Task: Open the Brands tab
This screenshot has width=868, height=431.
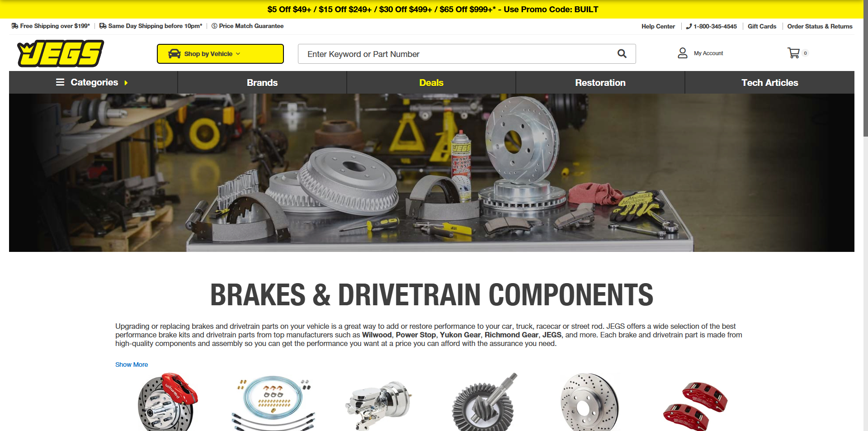Action: (x=262, y=83)
